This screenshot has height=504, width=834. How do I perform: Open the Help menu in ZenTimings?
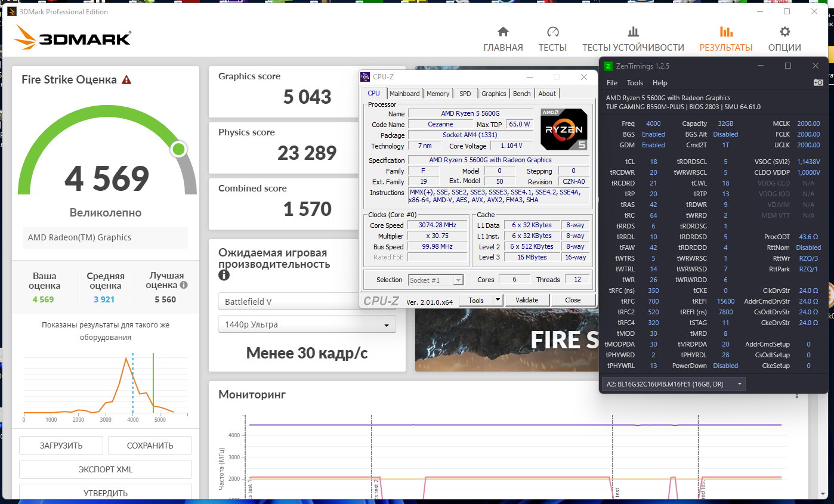click(x=660, y=83)
